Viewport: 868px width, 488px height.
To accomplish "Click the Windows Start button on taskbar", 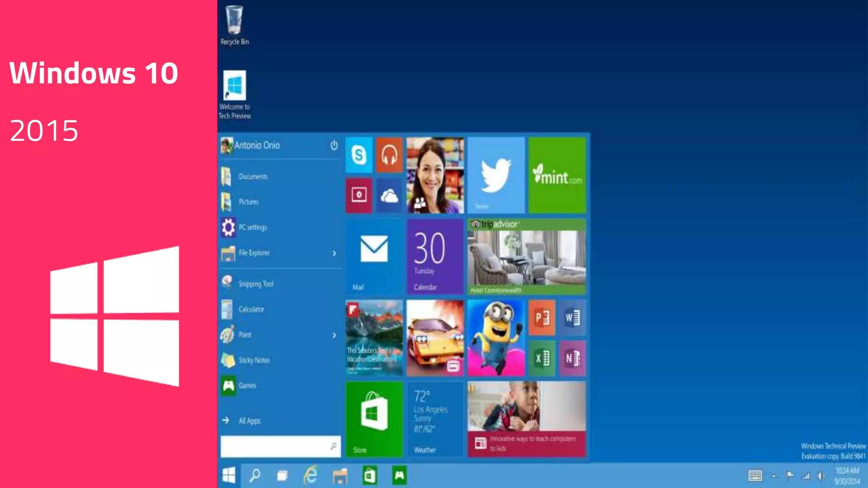I will tap(229, 475).
